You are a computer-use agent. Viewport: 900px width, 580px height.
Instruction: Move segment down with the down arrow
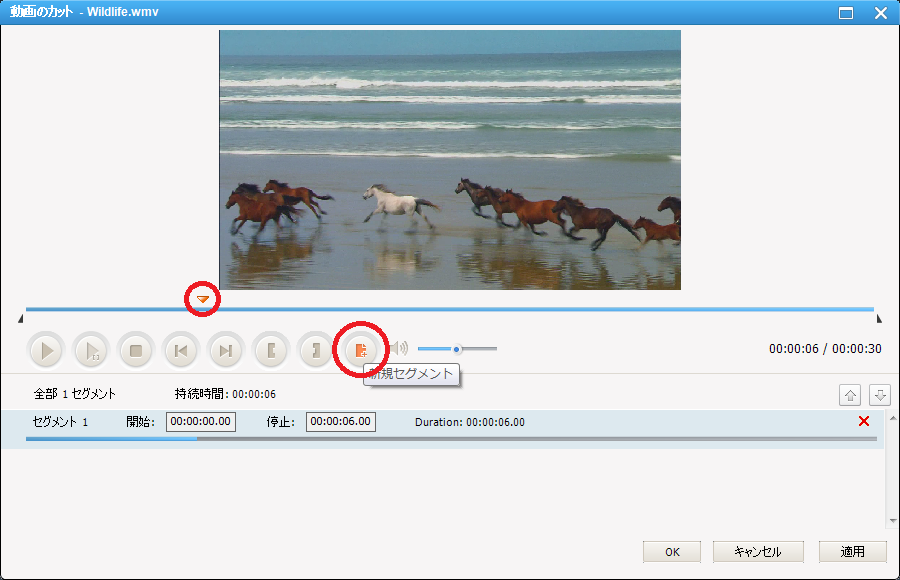880,395
